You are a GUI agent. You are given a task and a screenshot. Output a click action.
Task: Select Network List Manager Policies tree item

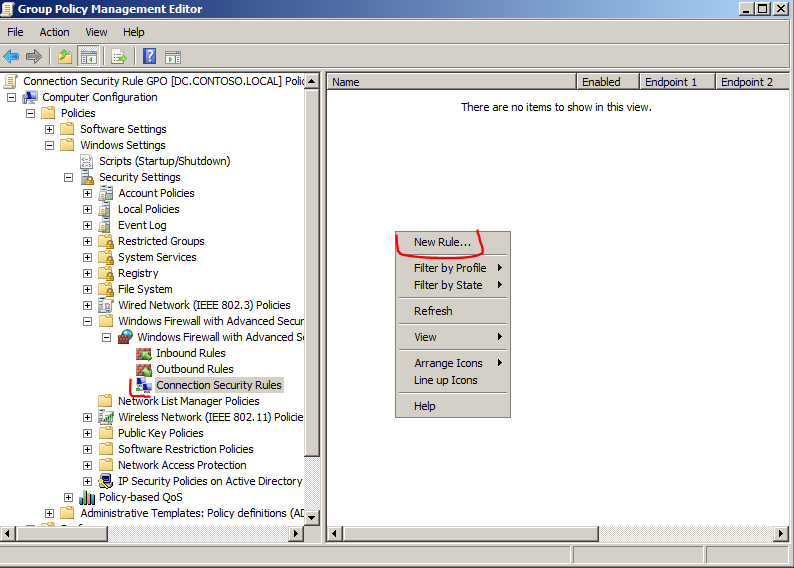click(x=188, y=401)
